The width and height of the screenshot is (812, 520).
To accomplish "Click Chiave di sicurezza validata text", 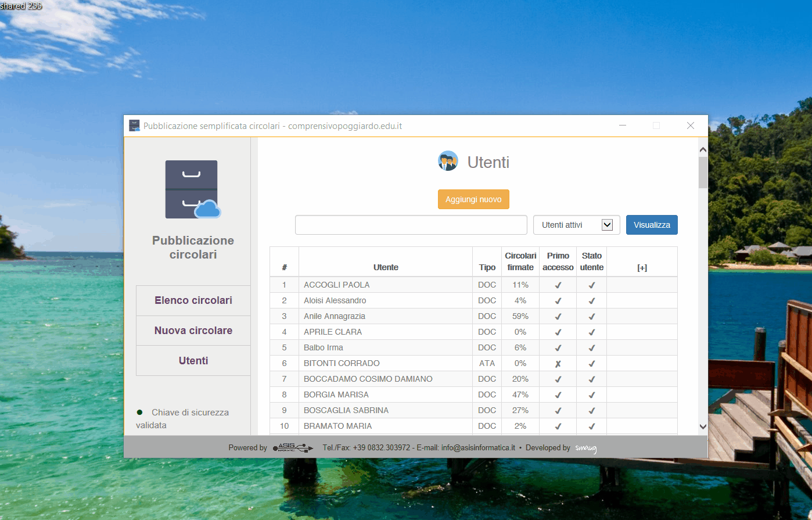I will tap(182, 419).
